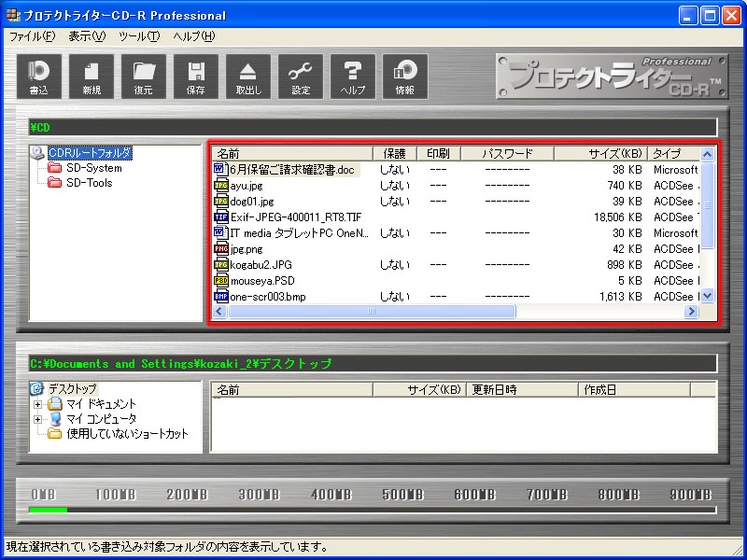The height and width of the screenshot is (560, 747).
Task: Click the タイプ column header
Action: click(x=674, y=153)
